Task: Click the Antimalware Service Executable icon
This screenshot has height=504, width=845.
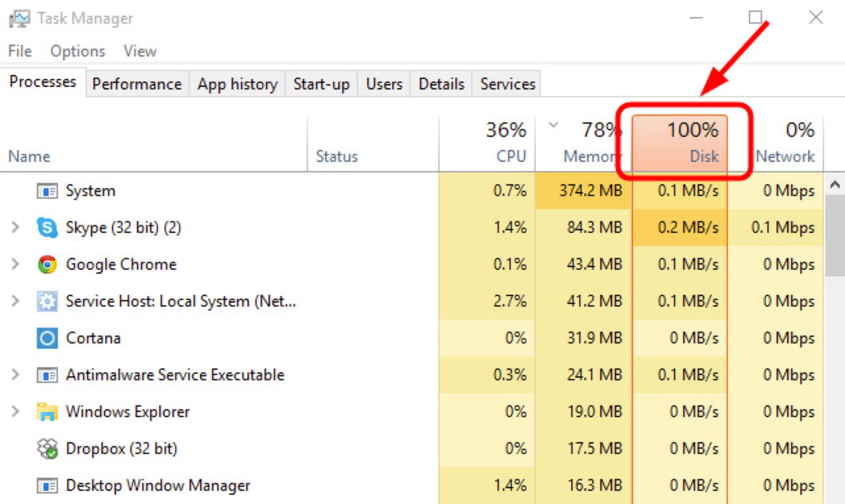Action: (48, 375)
